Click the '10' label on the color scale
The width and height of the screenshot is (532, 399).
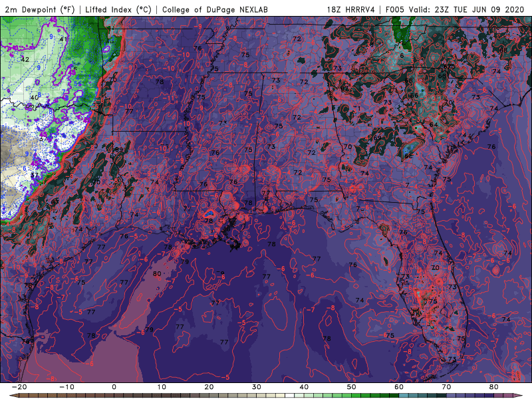(162, 387)
